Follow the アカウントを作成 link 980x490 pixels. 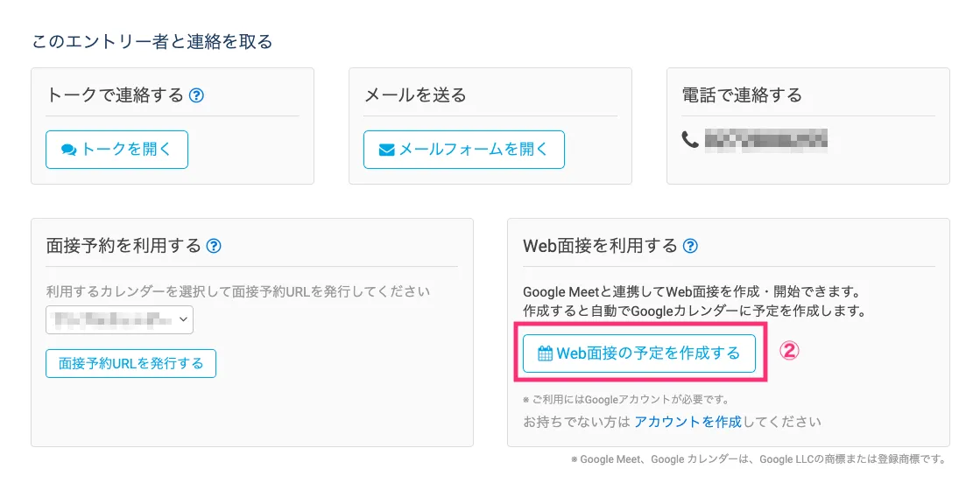click(687, 421)
